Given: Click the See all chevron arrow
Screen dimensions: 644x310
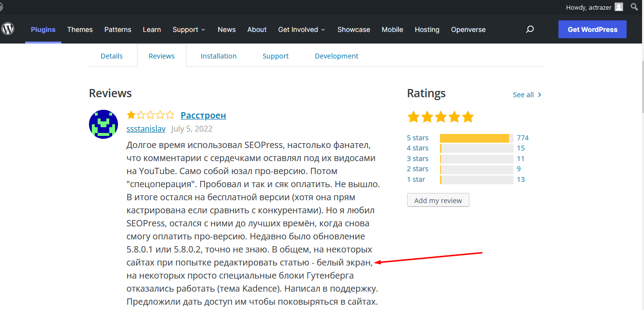Looking at the screenshot, I should point(540,95).
